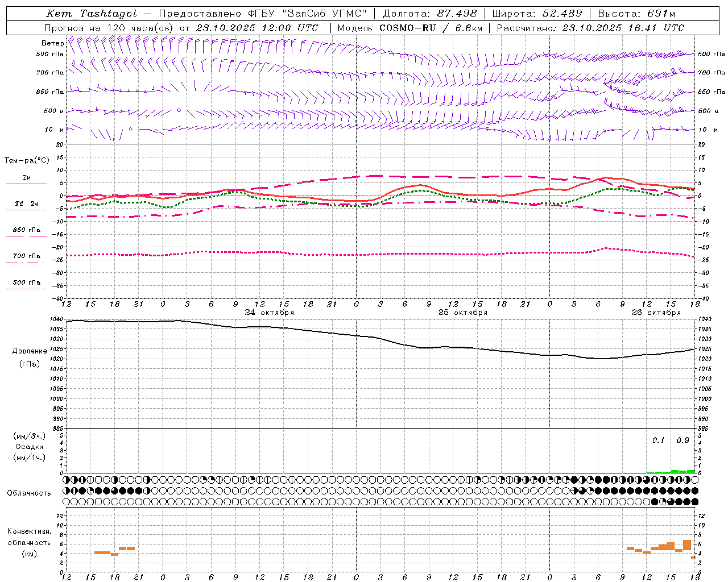The image size is (728, 582).
Task: Click the tallest orange convective cloud bar
Action: pos(687,545)
